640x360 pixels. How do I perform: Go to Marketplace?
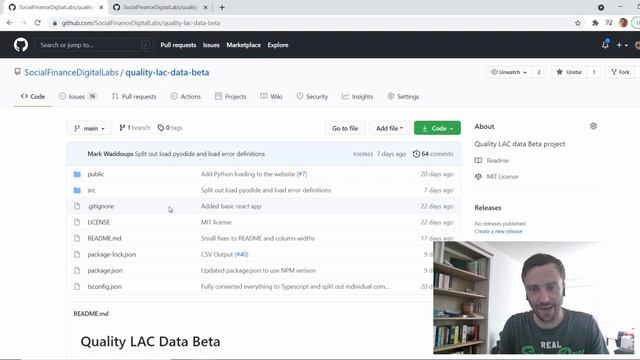[x=243, y=45]
